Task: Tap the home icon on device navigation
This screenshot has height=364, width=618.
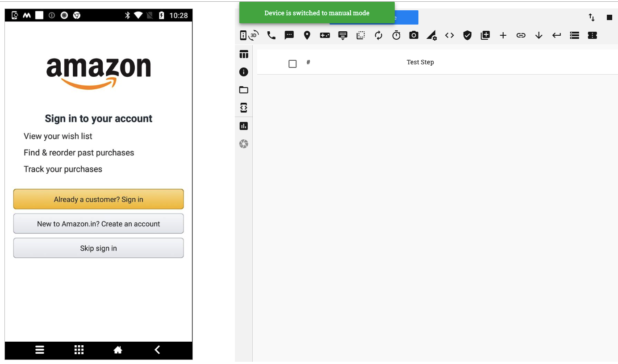Action: (118, 350)
